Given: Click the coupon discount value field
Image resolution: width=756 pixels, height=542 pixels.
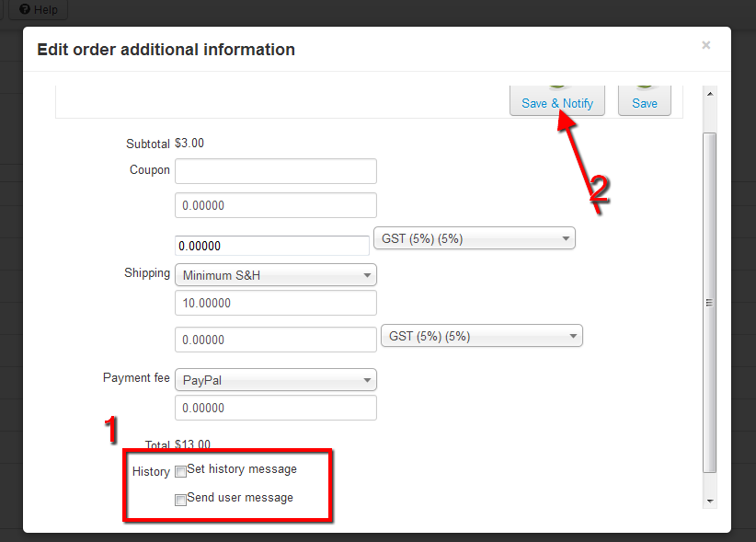Looking at the screenshot, I should 275,205.
